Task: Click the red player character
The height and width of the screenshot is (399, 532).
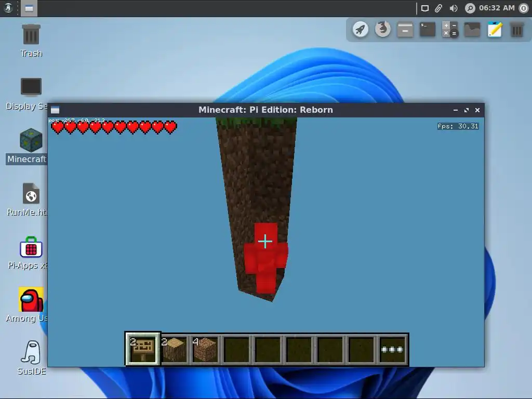Action: click(266, 258)
